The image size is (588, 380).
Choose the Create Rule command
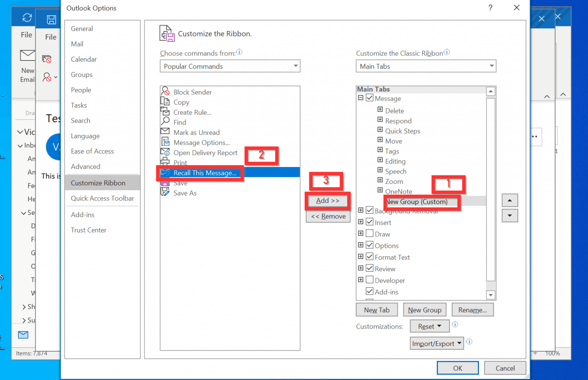coord(192,112)
